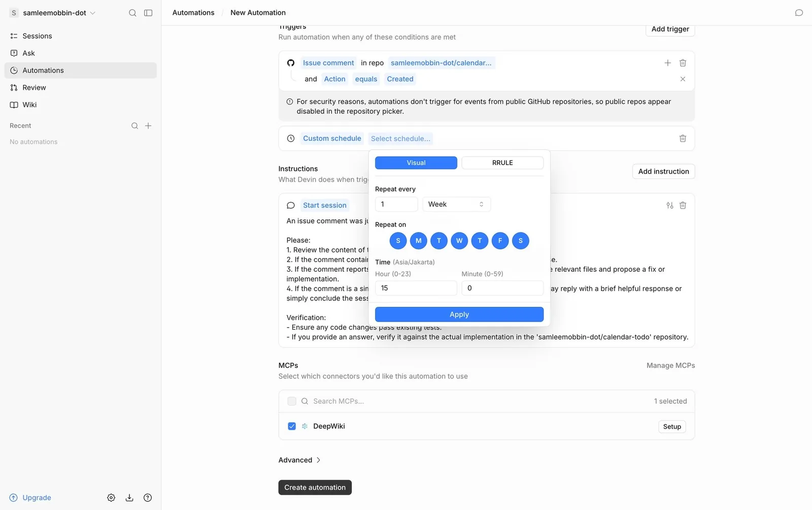
Task: Uncheck the DeepWiki MCP checkbox
Action: coord(292,426)
